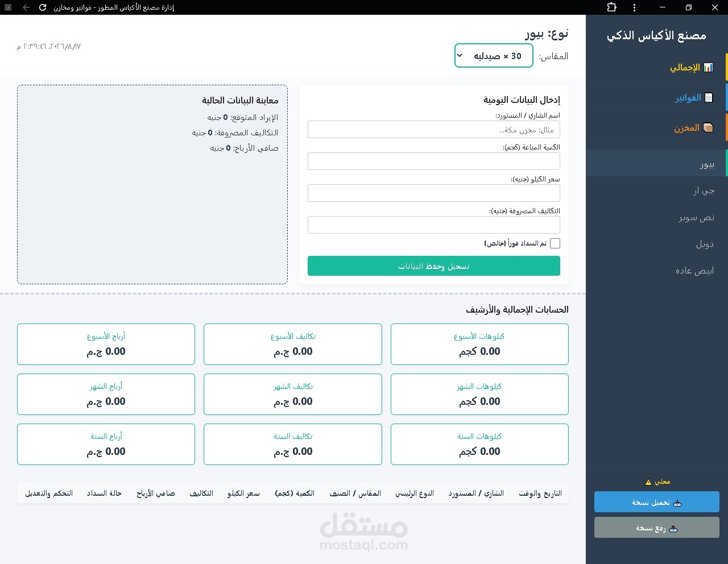Screen dimensions: 728x564
Task: Click the تحميل نسخة backup button
Action: 657,502
